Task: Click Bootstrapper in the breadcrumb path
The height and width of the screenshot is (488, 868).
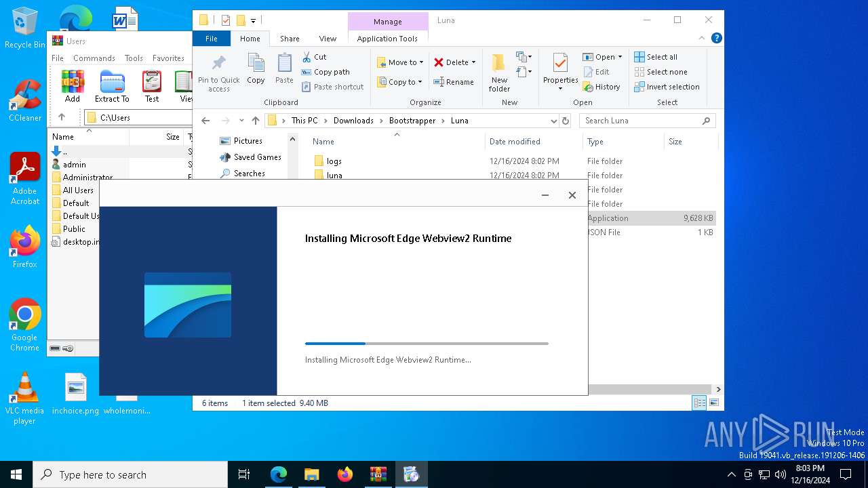Action: point(413,121)
